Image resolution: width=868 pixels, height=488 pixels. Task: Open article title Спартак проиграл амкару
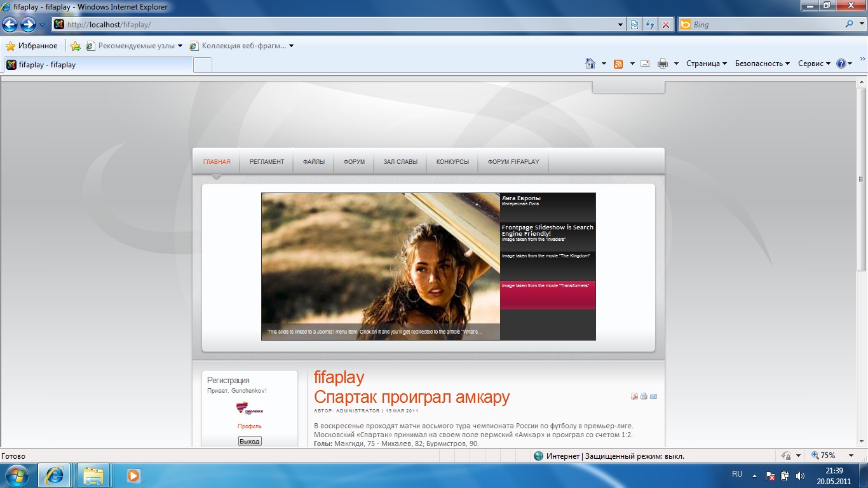click(x=412, y=397)
